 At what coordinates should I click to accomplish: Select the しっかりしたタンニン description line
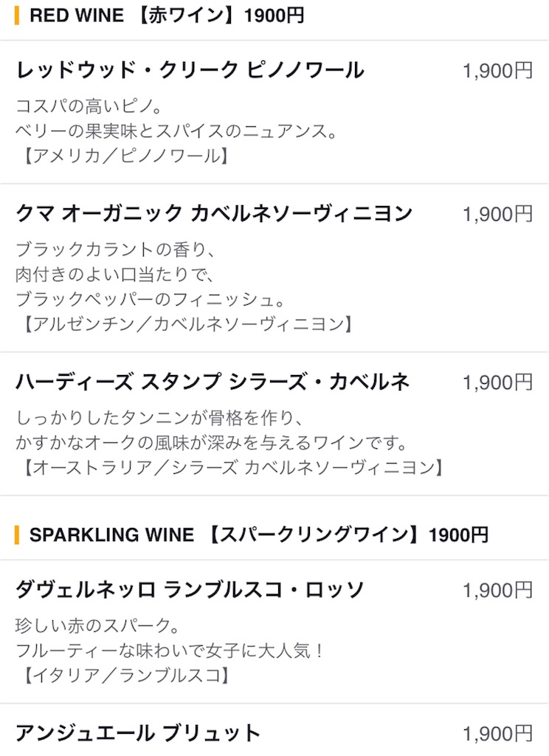click(x=159, y=418)
